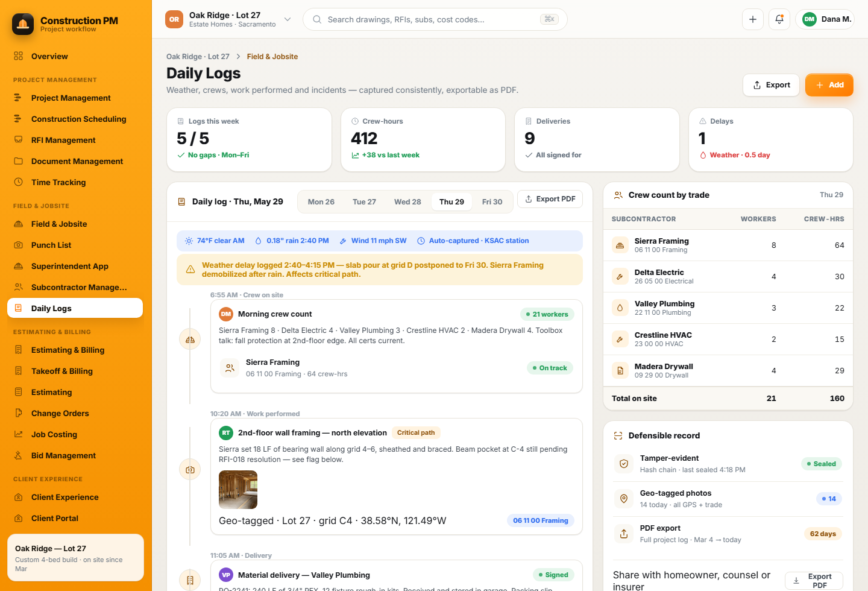The height and width of the screenshot is (591, 868).
Task: Click the Field & Jobsite breadcrumb link
Action: [272, 57]
